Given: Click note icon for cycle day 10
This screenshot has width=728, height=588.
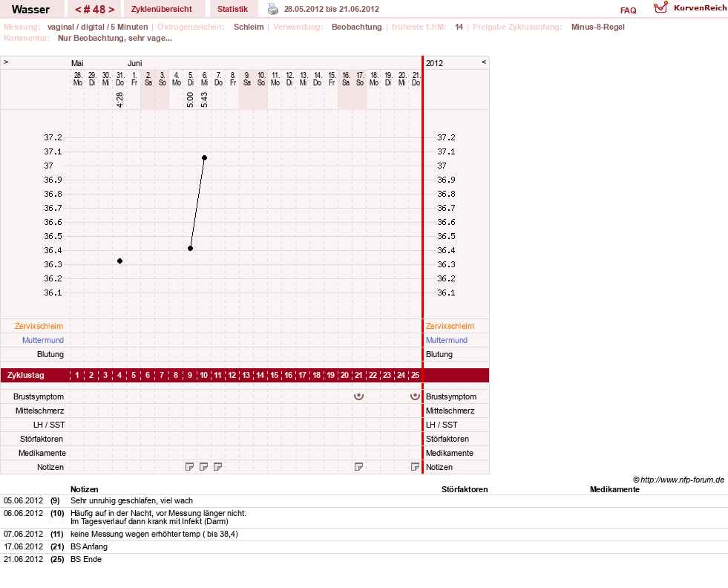Looking at the screenshot, I should (x=203, y=467).
